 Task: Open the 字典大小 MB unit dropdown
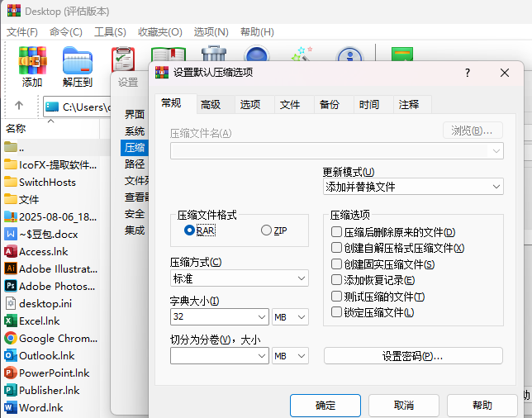[290, 316]
